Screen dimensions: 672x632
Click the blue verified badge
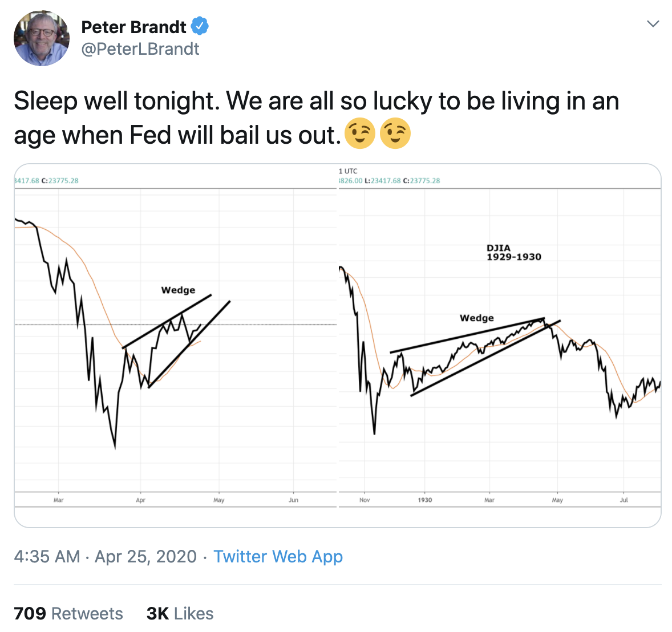(199, 26)
